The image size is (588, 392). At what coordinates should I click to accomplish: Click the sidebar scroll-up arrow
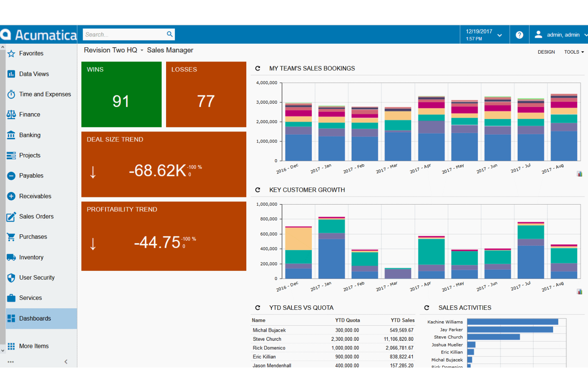(3, 47)
